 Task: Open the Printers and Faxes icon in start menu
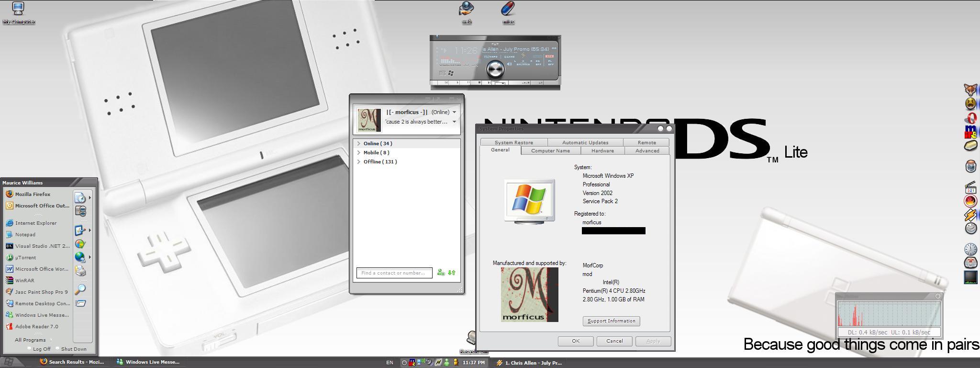pos(80,271)
